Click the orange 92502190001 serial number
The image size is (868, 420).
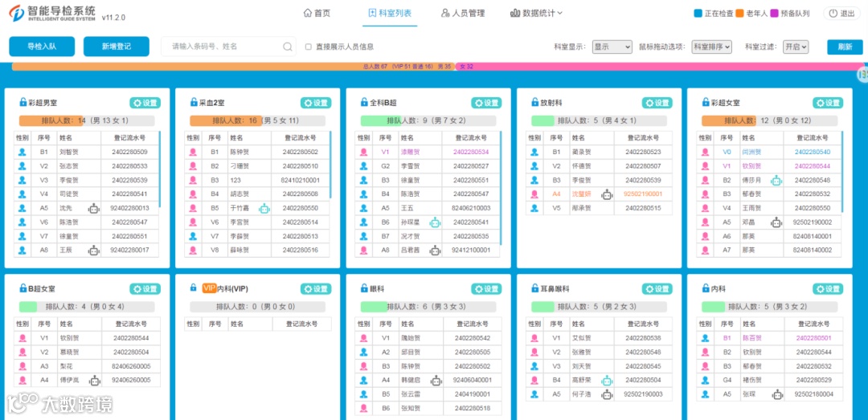point(643,194)
